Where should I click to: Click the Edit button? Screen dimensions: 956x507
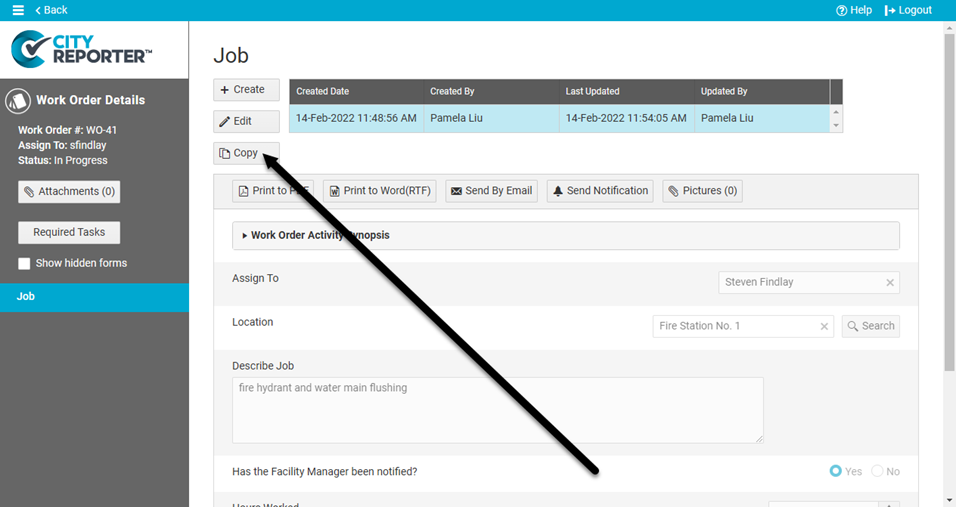point(246,121)
